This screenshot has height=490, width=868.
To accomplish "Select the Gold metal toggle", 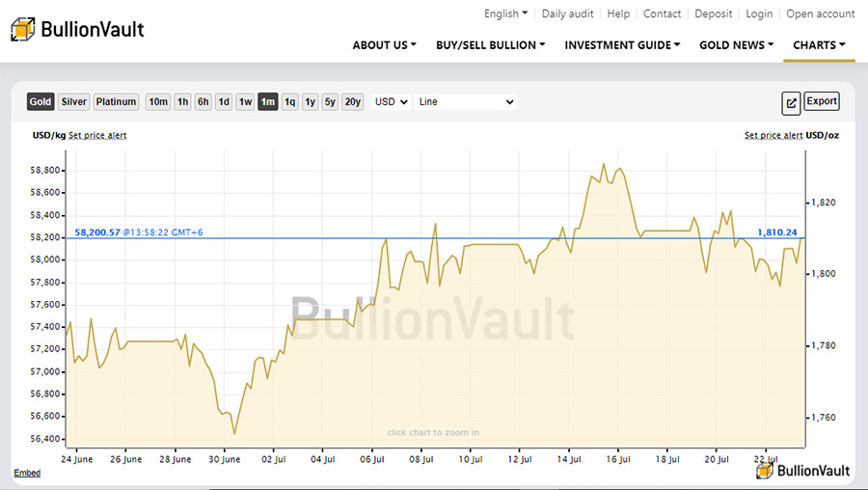I will click(x=41, y=102).
